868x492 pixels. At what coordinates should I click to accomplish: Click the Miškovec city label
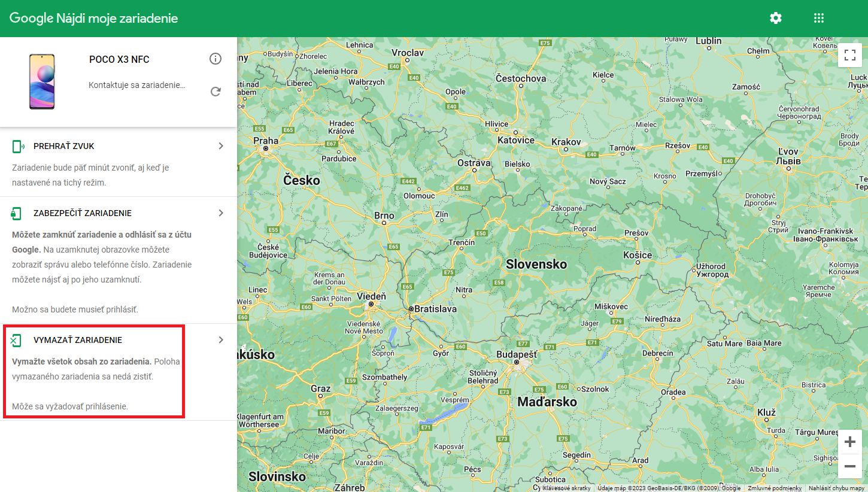coord(611,306)
